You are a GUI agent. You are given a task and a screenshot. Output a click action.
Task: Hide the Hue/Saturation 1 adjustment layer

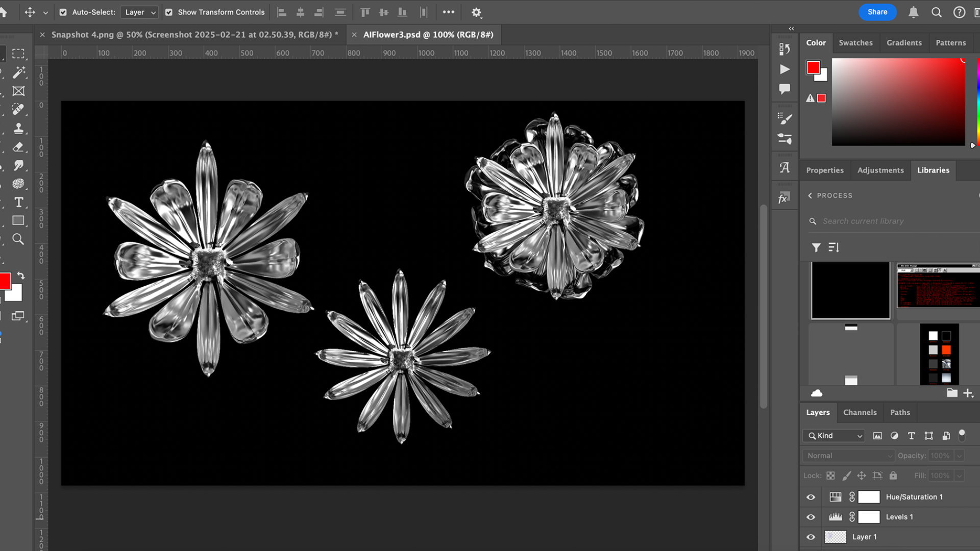tap(811, 496)
